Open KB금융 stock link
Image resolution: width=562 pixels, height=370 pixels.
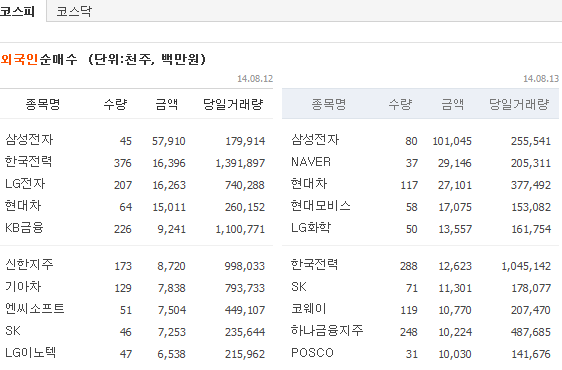click(x=24, y=228)
